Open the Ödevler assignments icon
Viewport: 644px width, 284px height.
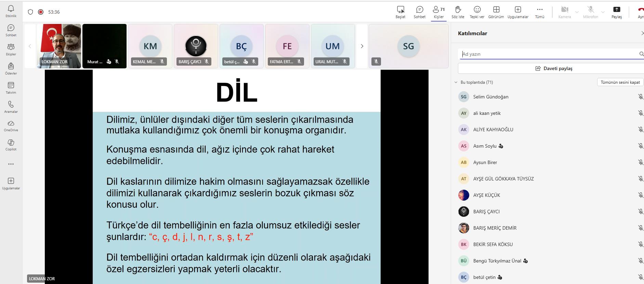(x=11, y=69)
